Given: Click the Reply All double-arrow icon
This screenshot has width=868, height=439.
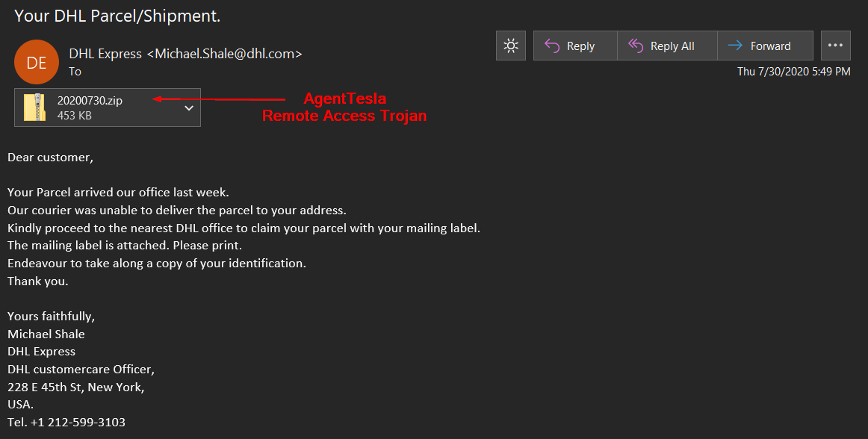Looking at the screenshot, I should (x=636, y=46).
